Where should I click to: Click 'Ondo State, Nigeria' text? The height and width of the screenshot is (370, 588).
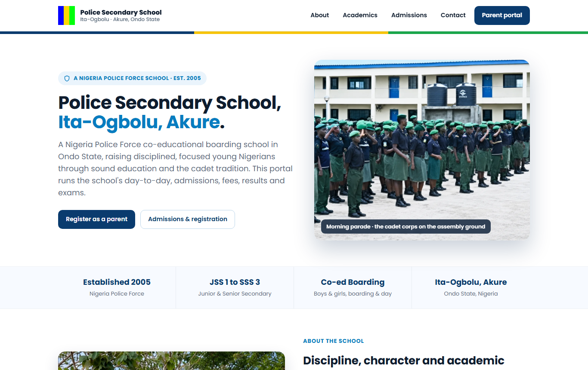point(471,294)
